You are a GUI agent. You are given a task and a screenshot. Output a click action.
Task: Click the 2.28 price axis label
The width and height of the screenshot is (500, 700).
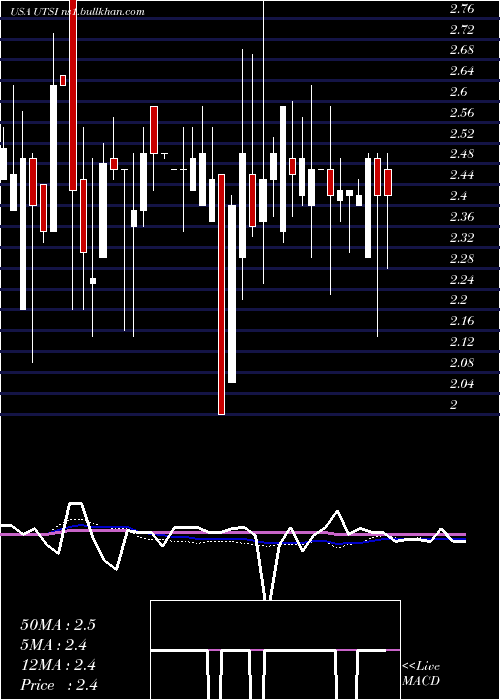[462, 258]
